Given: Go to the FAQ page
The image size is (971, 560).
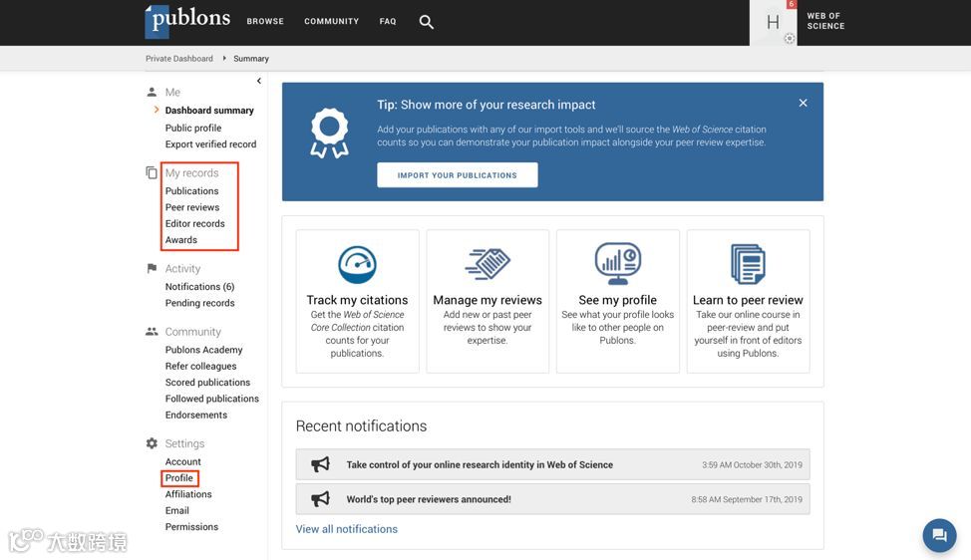Looking at the screenshot, I should (x=388, y=21).
